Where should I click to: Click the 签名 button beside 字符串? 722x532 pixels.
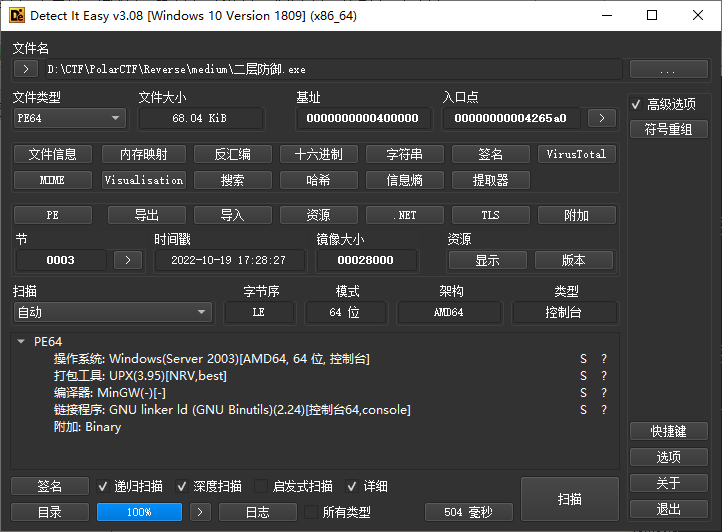point(491,154)
